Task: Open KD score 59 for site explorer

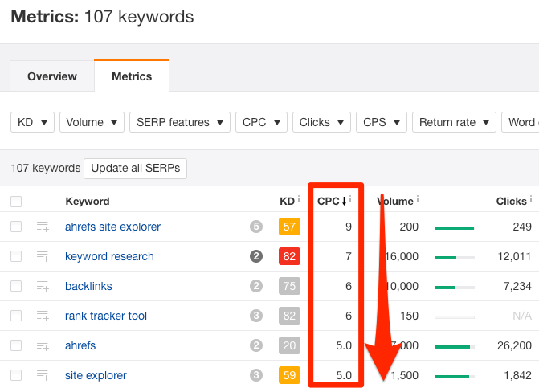Action: (289, 375)
